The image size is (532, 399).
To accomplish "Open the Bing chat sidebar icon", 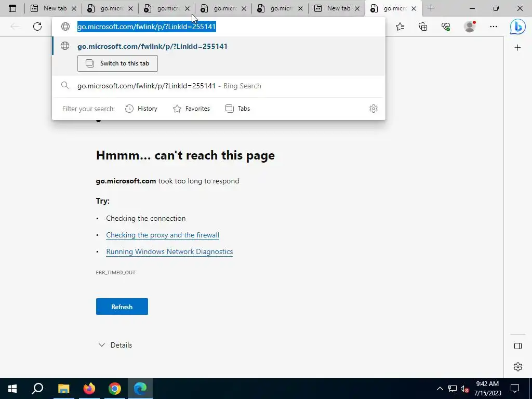I will 518,27.
